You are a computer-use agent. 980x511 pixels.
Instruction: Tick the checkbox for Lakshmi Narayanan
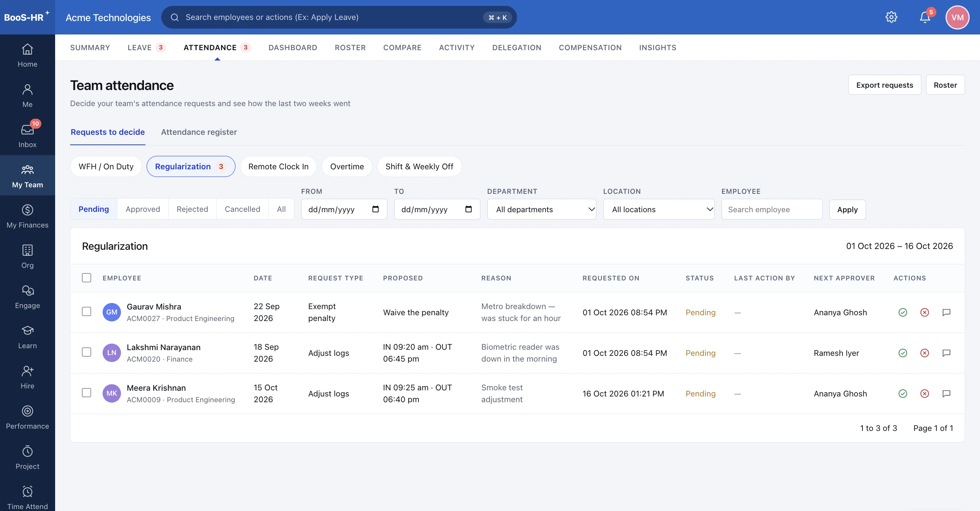[87, 352]
